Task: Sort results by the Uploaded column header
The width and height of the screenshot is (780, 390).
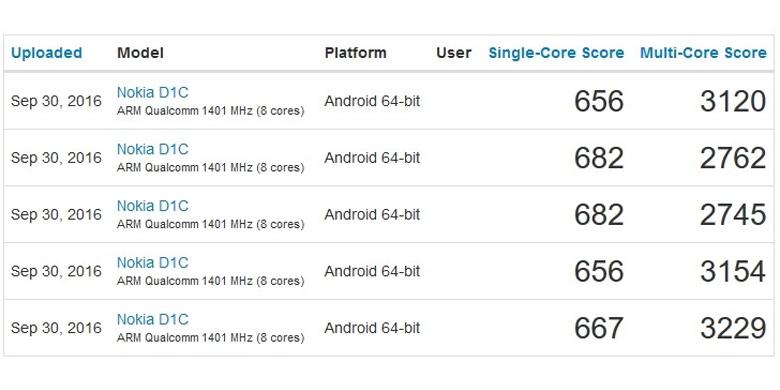Action: [46, 53]
